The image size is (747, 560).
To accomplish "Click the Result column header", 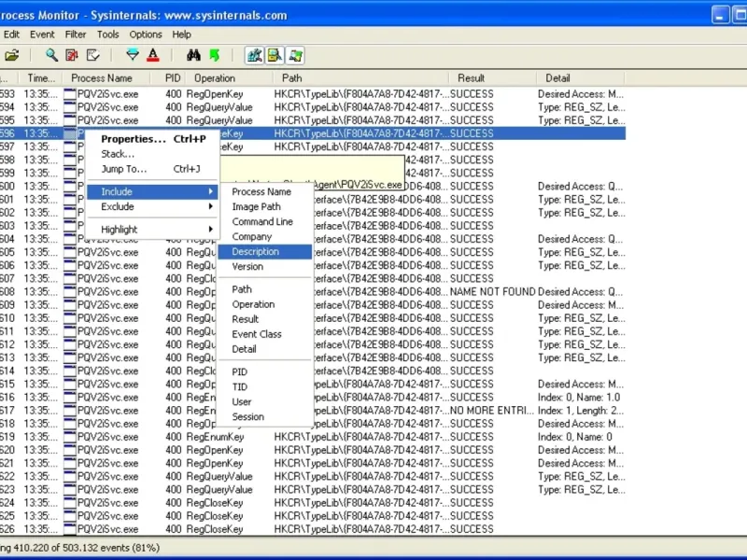I will [x=493, y=78].
